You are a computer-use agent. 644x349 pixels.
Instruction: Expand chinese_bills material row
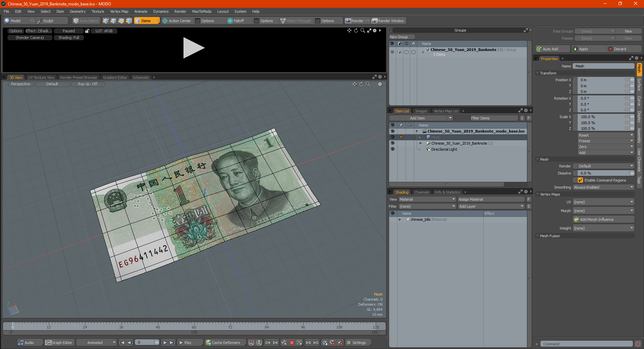[400, 219]
